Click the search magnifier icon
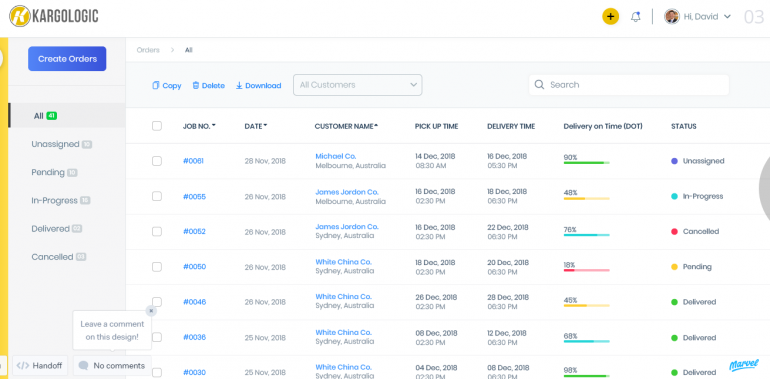Image resolution: width=770 pixels, height=379 pixels. coord(539,84)
